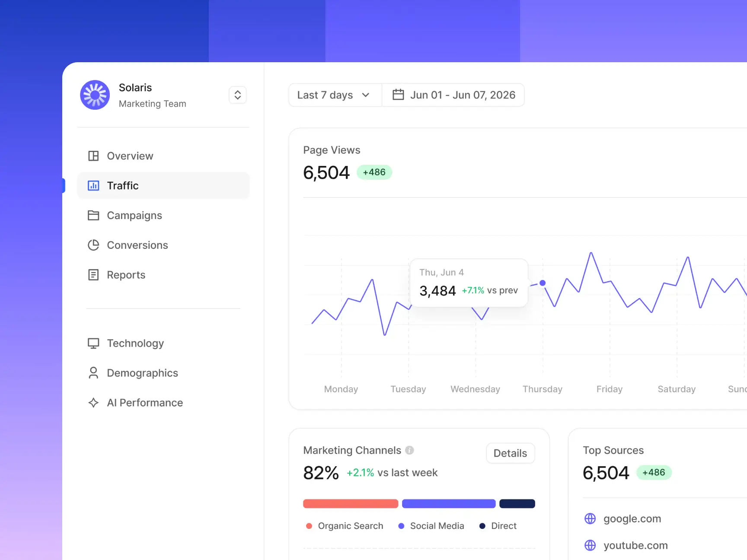Open the Overview menu item

point(163,156)
